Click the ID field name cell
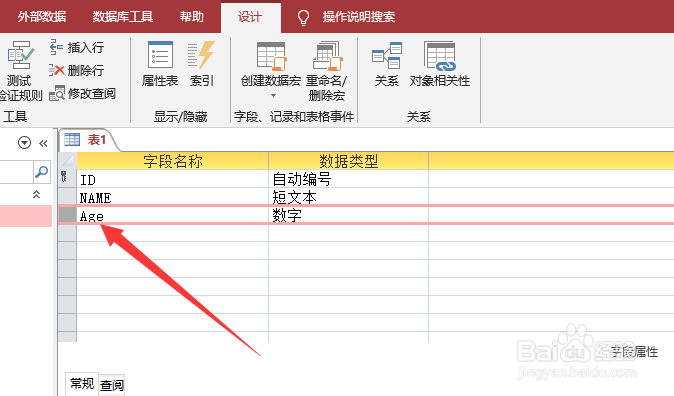 pyautogui.click(x=172, y=178)
